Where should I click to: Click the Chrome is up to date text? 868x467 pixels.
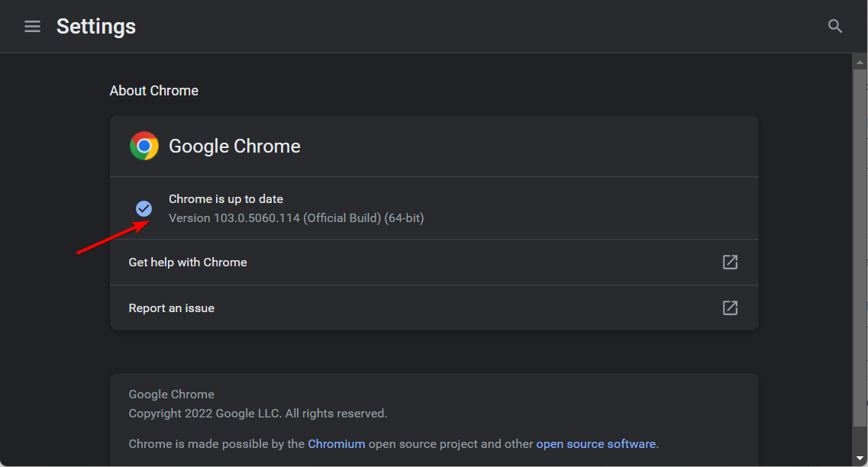point(226,198)
